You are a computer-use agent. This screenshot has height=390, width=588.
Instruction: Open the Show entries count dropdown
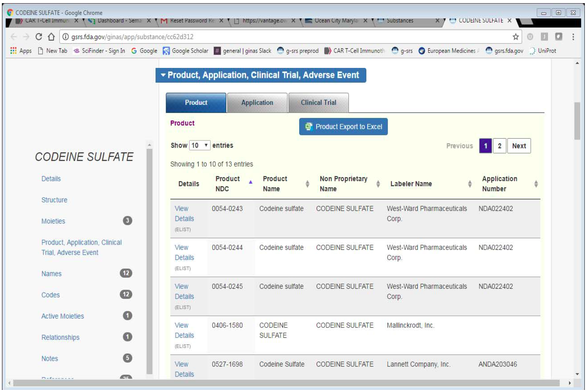coord(200,145)
